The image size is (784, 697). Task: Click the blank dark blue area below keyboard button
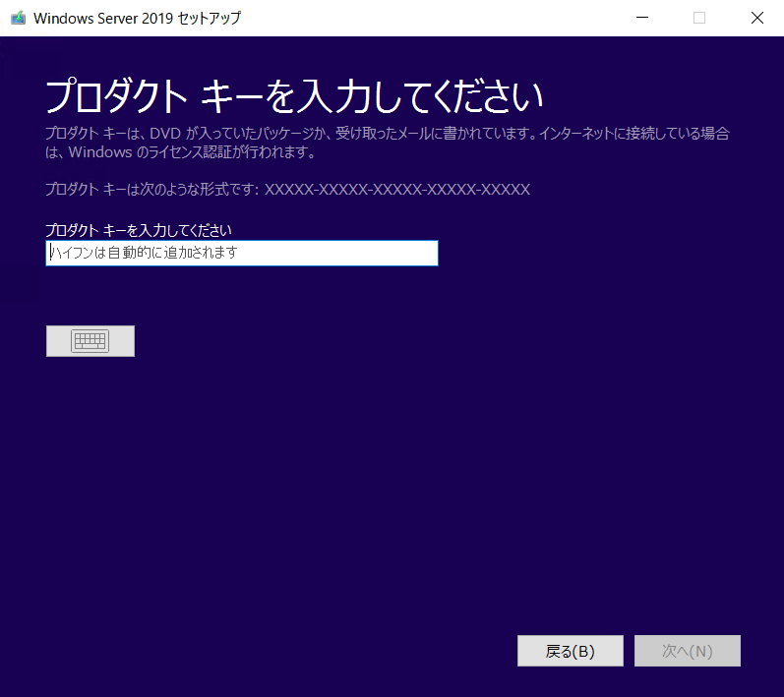[300, 475]
